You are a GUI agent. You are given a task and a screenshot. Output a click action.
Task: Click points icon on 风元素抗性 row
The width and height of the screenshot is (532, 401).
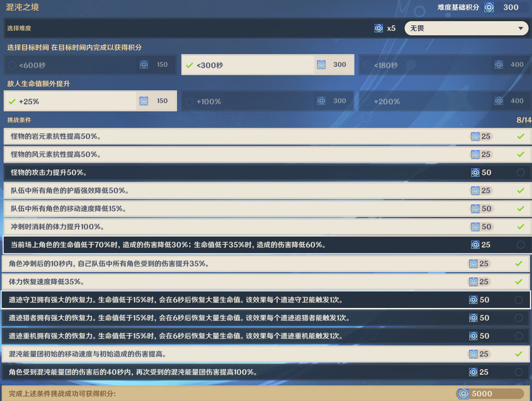click(475, 154)
